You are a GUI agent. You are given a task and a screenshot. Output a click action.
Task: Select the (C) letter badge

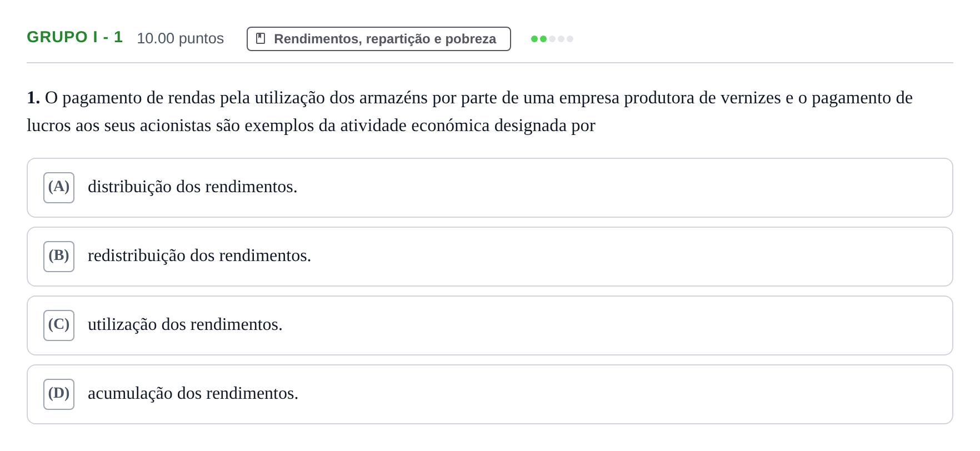click(59, 325)
